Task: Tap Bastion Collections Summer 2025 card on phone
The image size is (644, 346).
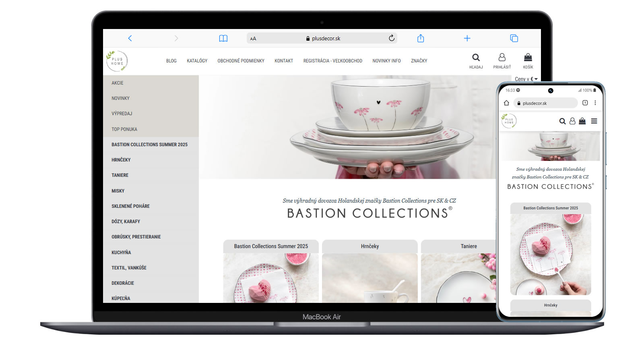Action: (551, 249)
